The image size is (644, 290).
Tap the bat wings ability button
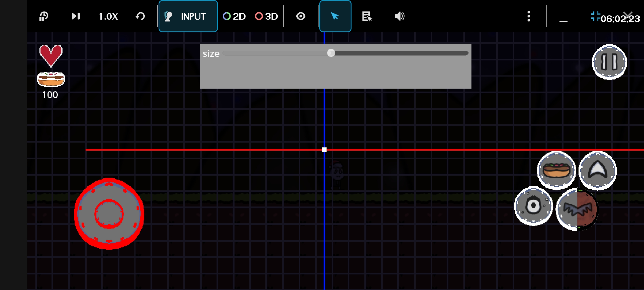pyautogui.click(x=577, y=209)
